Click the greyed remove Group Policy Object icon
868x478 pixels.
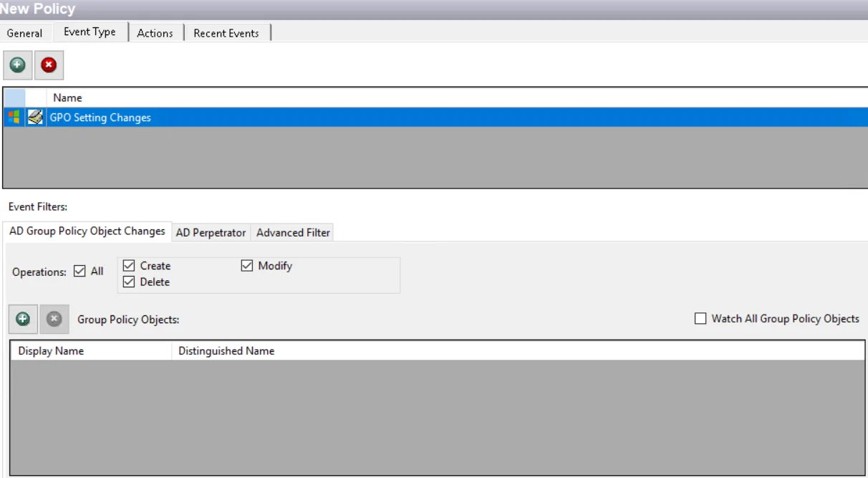coord(54,319)
